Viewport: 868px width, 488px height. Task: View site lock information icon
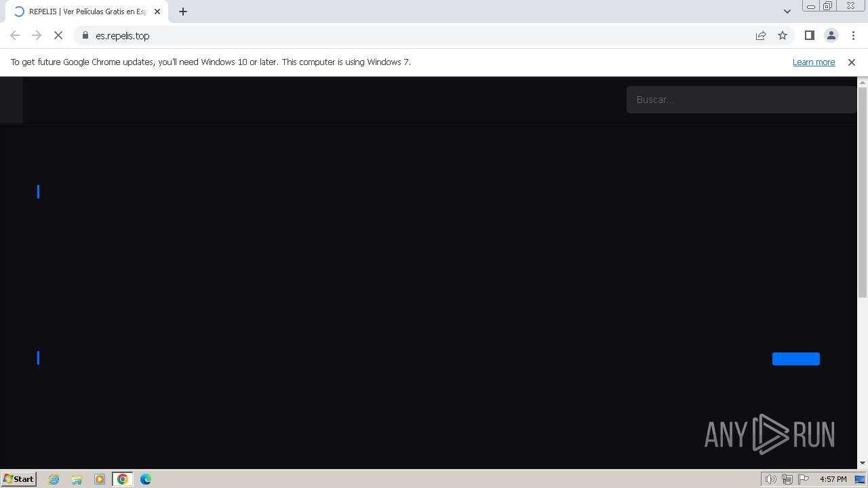(x=85, y=36)
